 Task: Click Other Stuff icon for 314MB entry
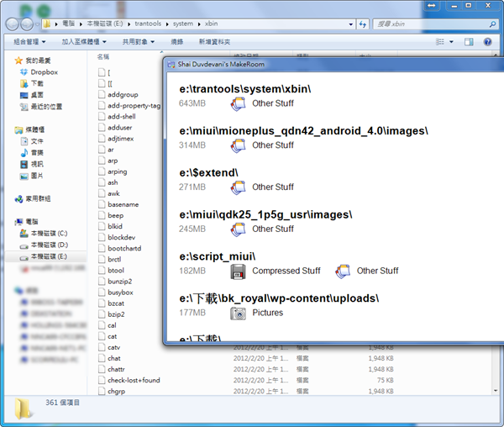(x=238, y=145)
